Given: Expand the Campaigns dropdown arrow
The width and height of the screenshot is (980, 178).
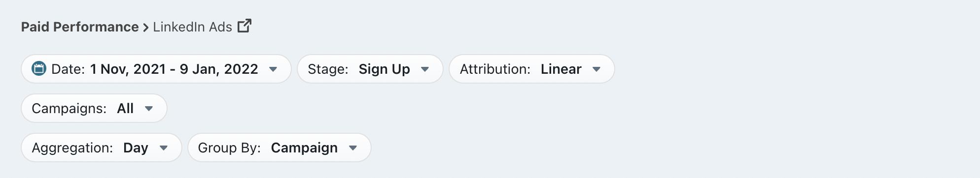Looking at the screenshot, I should 149,109.
